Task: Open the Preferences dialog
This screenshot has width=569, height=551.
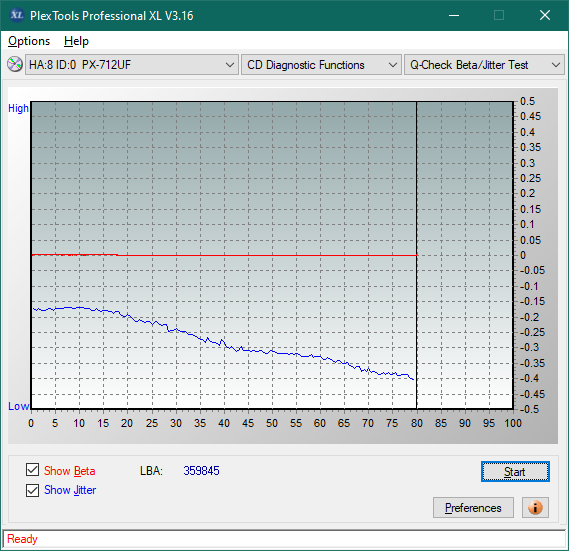Action: [x=473, y=507]
